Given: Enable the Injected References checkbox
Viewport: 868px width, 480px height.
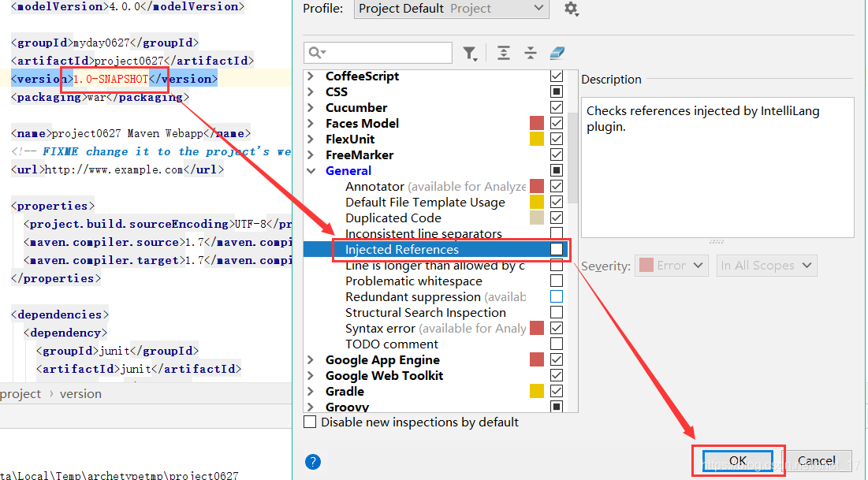Looking at the screenshot, I should point(557,249).
